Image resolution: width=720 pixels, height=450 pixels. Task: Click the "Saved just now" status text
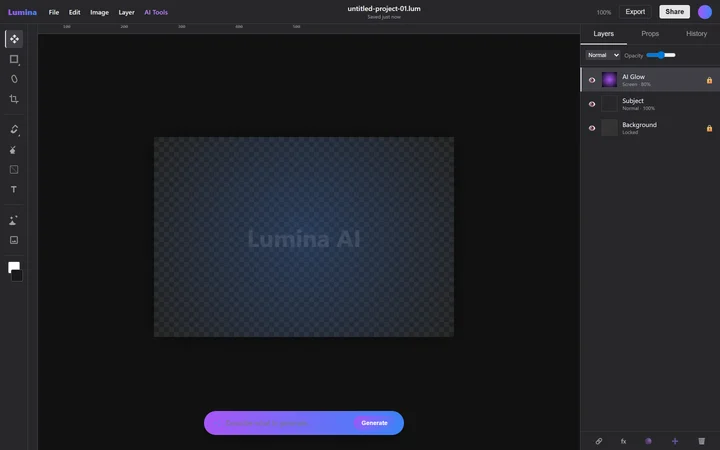point(384,17)
